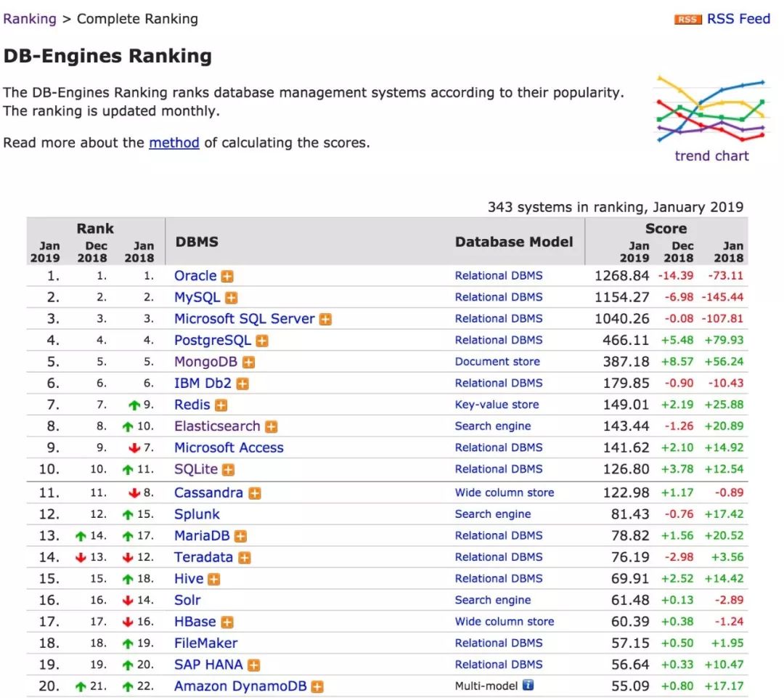Viewport: 784px width, 698px height.
Task: Open Key-value store database model link
Action: point(497,405)
